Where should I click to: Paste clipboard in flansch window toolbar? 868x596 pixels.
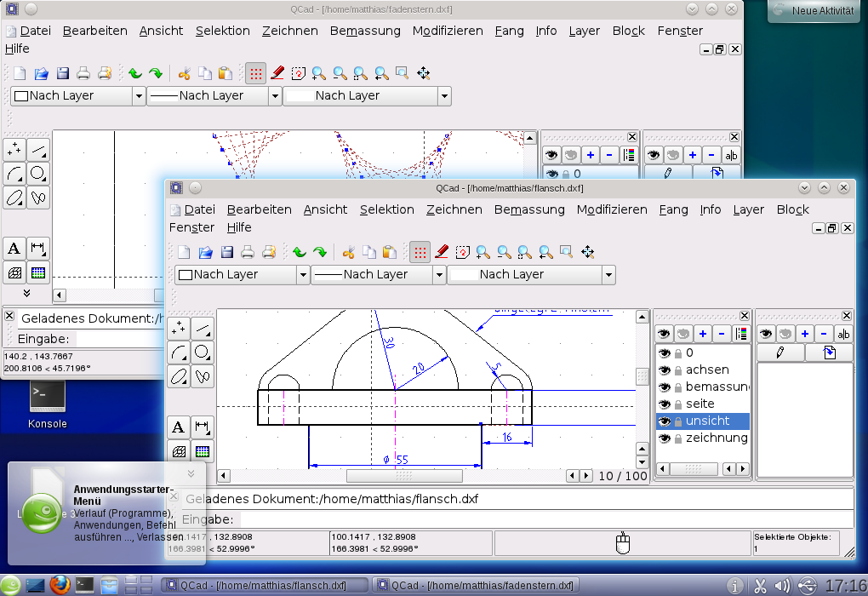tap(390, 253)
